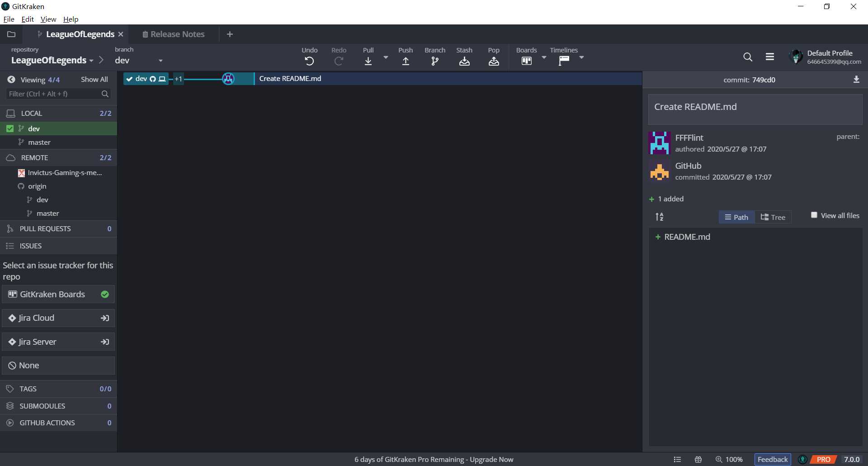Open the Boards toolbar icon
This screenshot has height=466, width=868.
(527, 61)
